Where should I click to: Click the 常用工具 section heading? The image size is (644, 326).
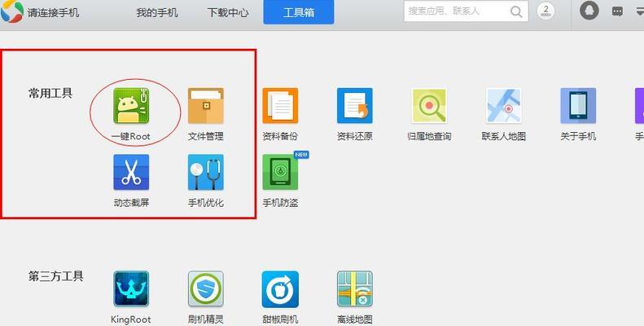(x=50, y=94)
